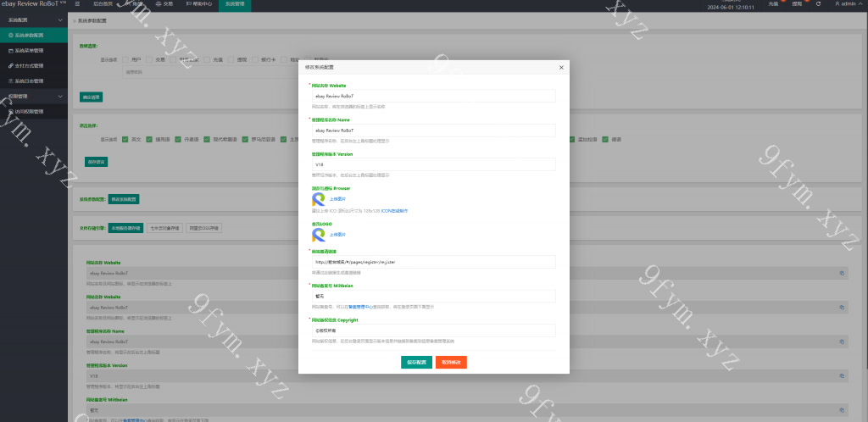Click 上传图片 under 首页LOGO
Screen dimensions: 868x422
point(337,235)
